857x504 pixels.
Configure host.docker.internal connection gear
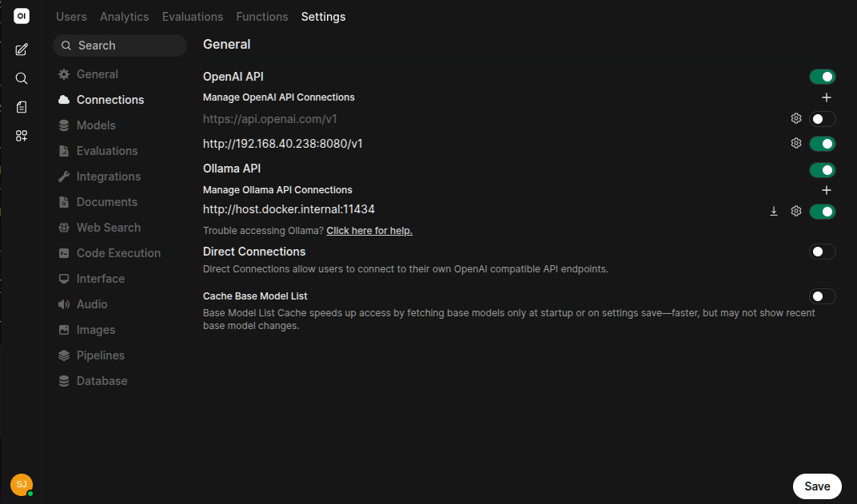click(795, 212)
